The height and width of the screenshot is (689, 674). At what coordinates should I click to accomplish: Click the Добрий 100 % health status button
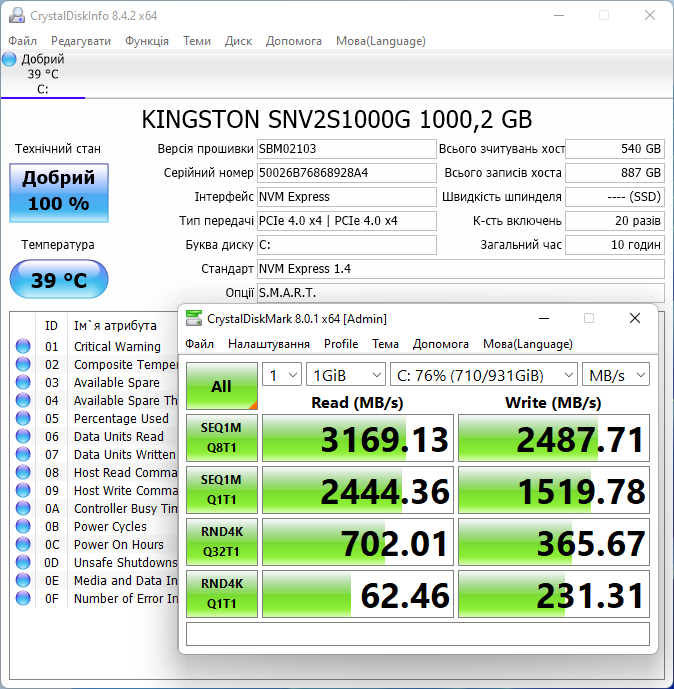pyautogui.click(x=59, y=192)
